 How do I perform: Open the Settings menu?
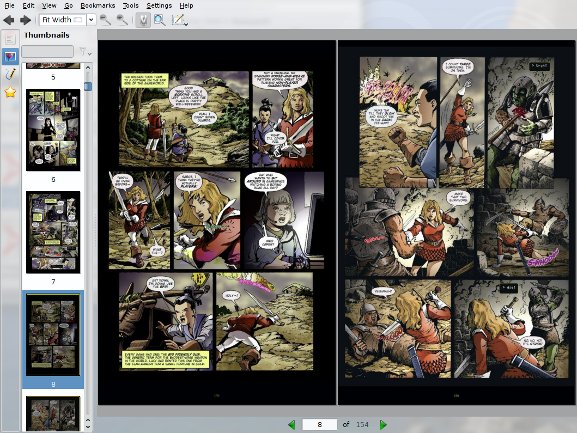pyautogui.click(x=159, y=6)
